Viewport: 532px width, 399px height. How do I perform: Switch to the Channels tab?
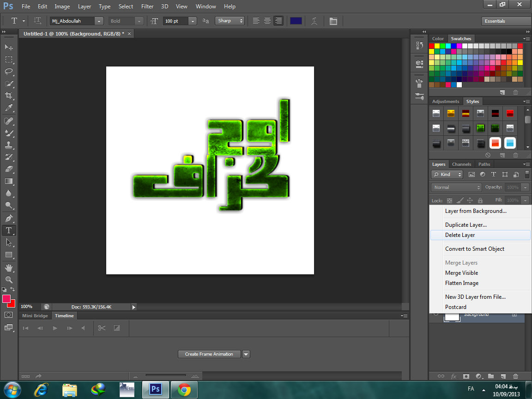pyautogui.click(x=461, y=164)
